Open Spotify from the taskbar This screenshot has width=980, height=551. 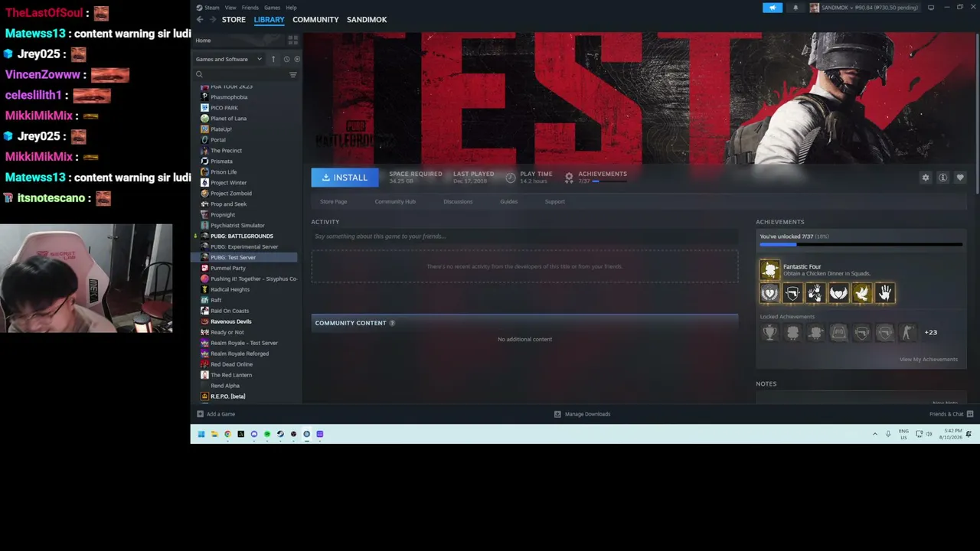point(267,434)
